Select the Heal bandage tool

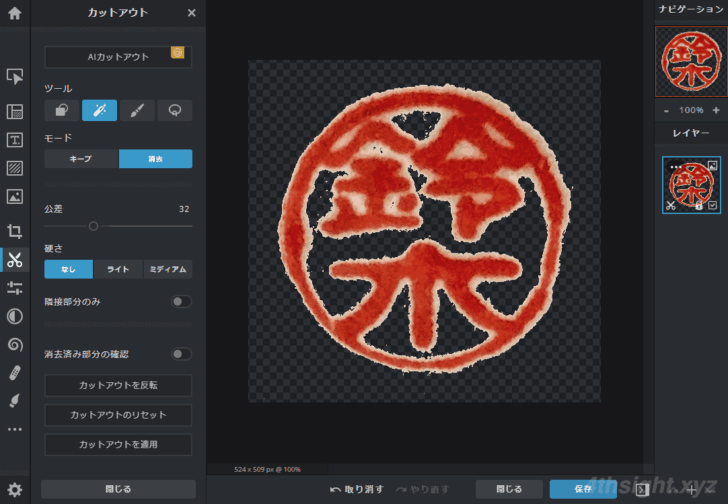pos(15,373)
